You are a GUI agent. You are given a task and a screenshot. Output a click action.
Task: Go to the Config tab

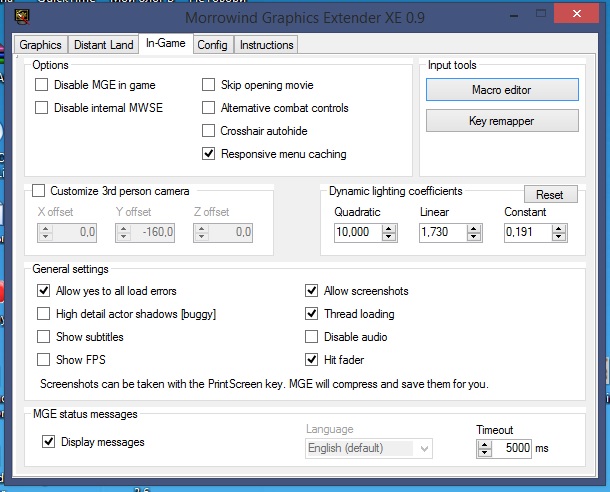(212, 45)
